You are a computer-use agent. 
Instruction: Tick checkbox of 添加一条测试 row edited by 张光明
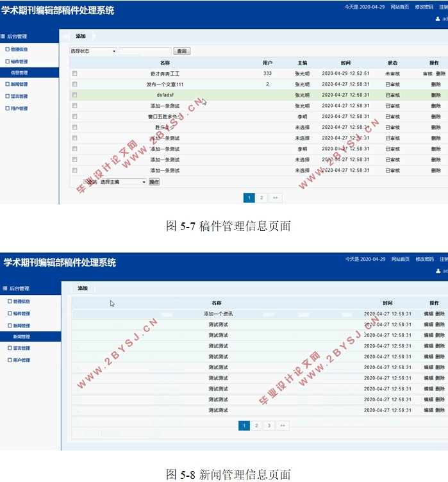point(75,106)
